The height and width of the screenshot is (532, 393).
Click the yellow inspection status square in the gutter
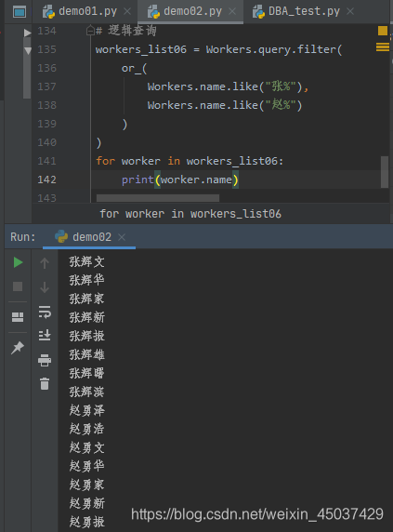tap(383, 31)
